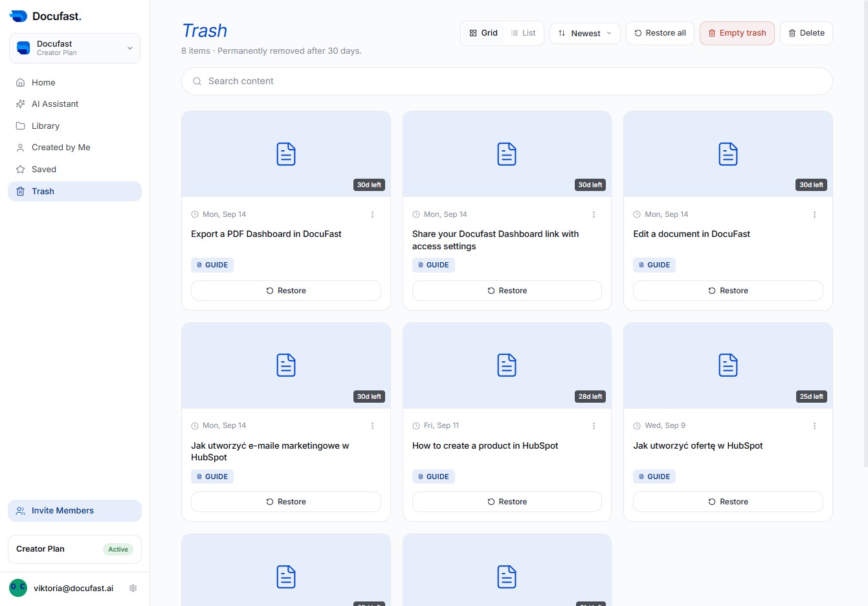Open options menu for Jak utworzyć ofertę w HubSpot

814,425
